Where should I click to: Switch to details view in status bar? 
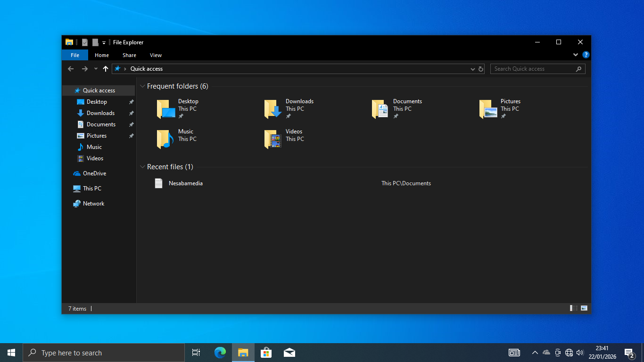click(574, 308)
